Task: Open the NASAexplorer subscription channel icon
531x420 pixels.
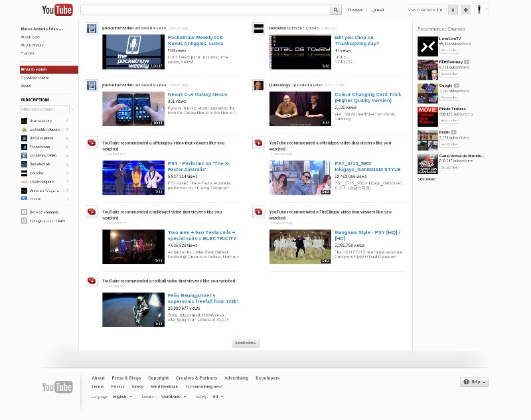Action: click(24, 138)
